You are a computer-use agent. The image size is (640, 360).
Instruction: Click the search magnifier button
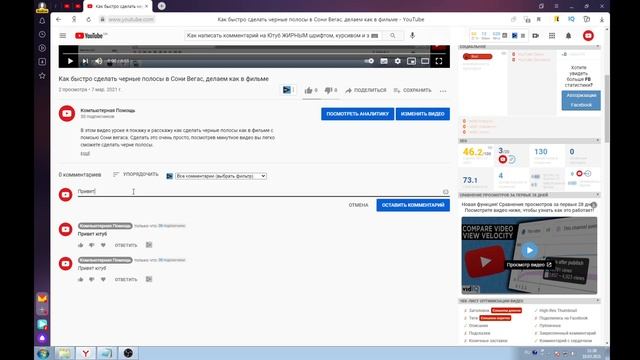[393, 36]
